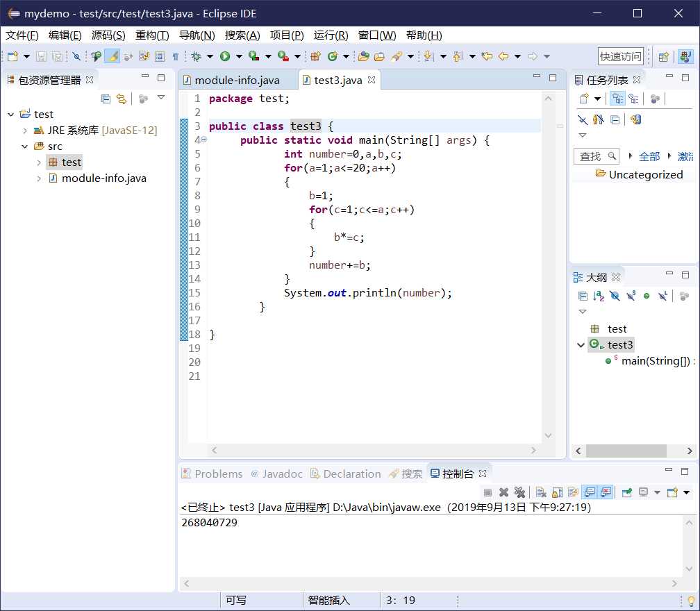Click the Search flashlight icon
The width and height of the screenshot is (700, 611).
click(396, 56)
